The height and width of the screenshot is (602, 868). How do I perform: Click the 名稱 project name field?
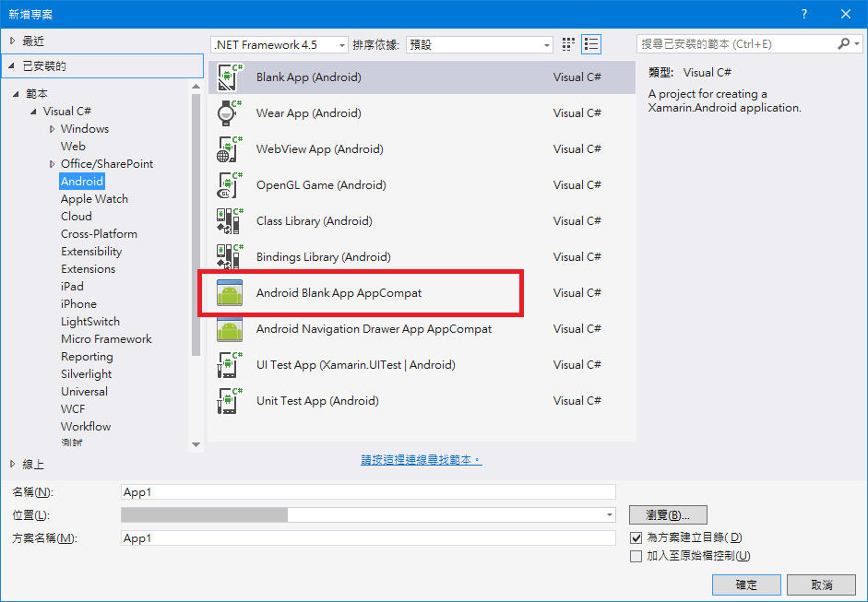pos(368,492)
